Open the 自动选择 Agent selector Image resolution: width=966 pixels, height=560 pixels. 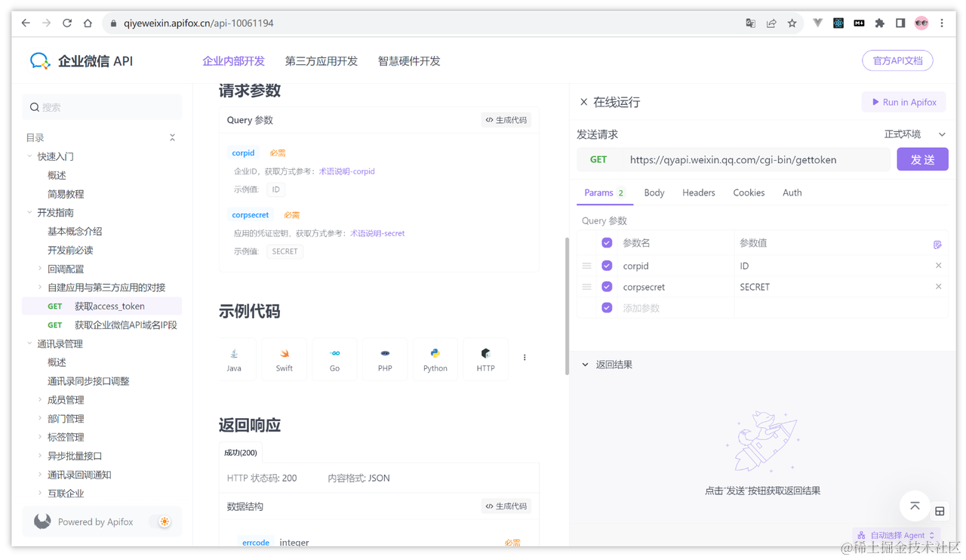coord(896,535)
